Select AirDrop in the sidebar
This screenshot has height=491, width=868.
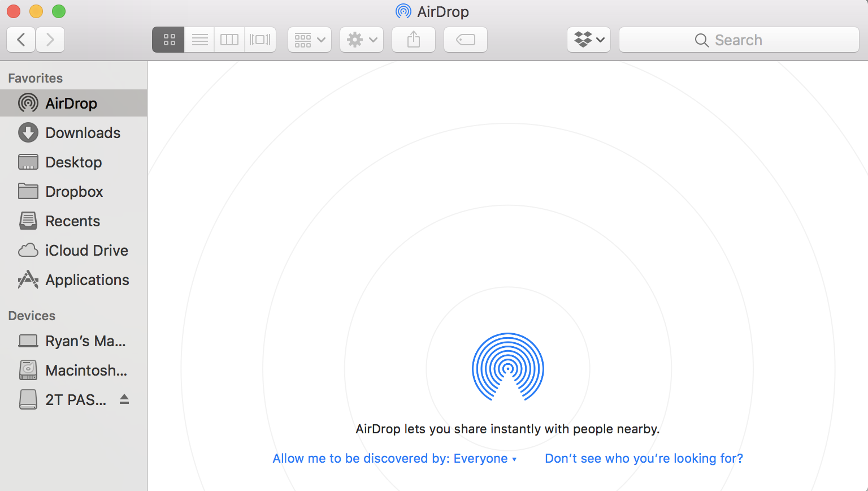73,103
